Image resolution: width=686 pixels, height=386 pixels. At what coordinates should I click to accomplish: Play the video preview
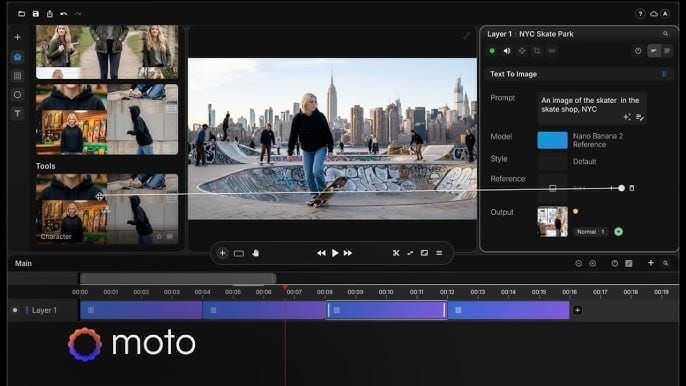pos(335,253)
